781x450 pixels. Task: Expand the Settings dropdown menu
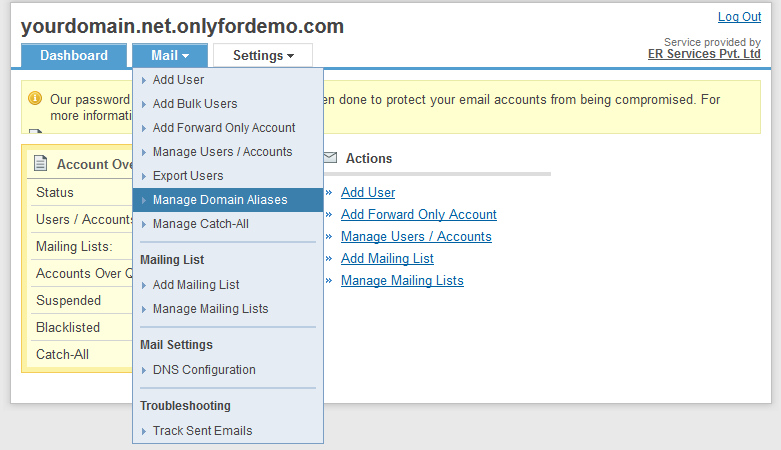(263, 56)
